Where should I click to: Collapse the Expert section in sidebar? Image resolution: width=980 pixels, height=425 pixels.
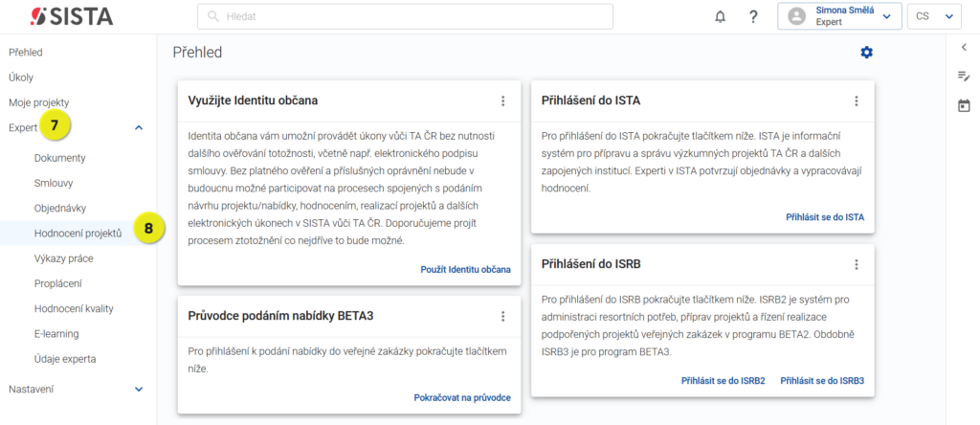[139, 127]
